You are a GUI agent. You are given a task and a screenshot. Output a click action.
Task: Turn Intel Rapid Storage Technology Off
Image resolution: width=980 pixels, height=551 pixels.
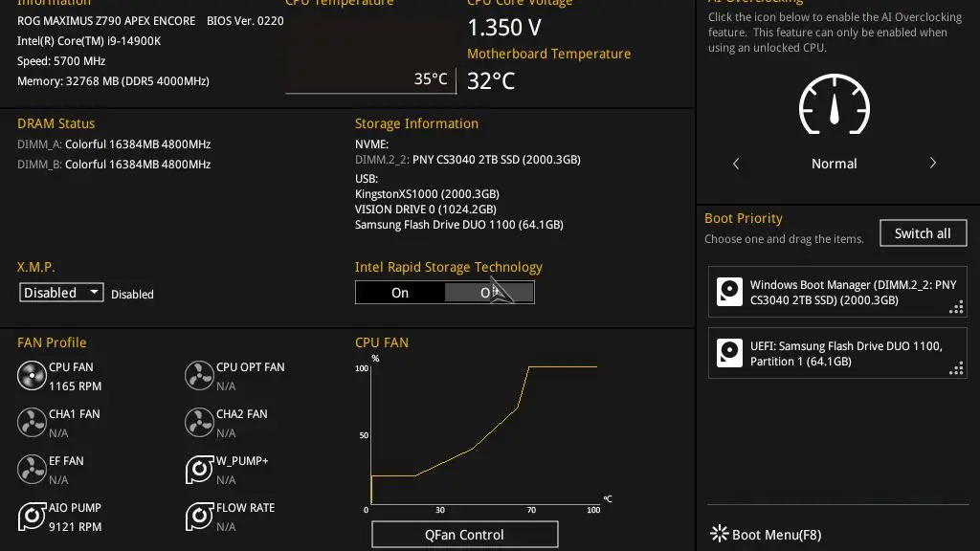click(489, 293)
